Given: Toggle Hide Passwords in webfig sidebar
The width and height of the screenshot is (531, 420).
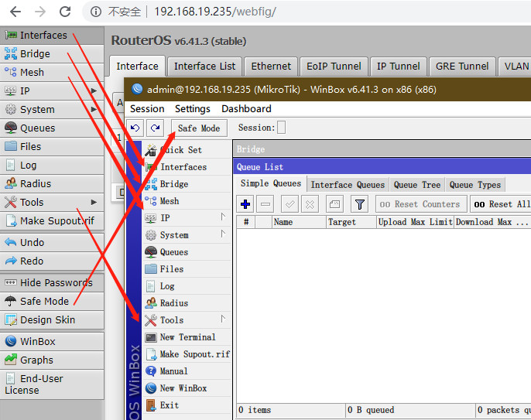Looking at the screenshot, I should point(52,283).
